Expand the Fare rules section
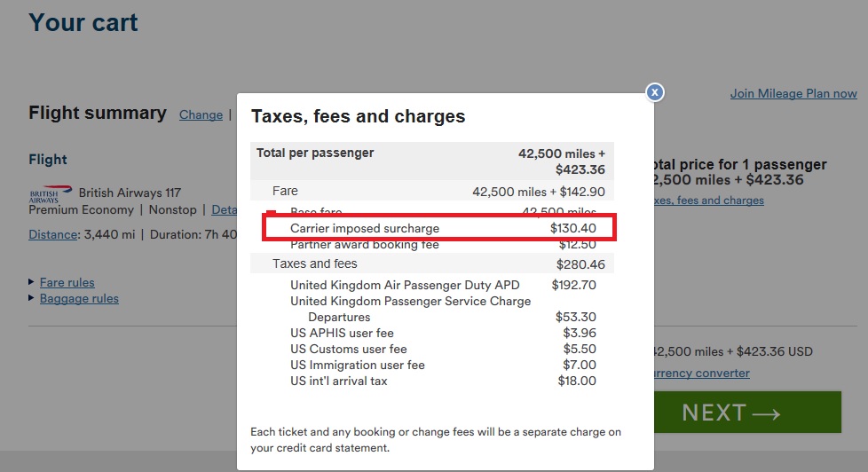 67,282
